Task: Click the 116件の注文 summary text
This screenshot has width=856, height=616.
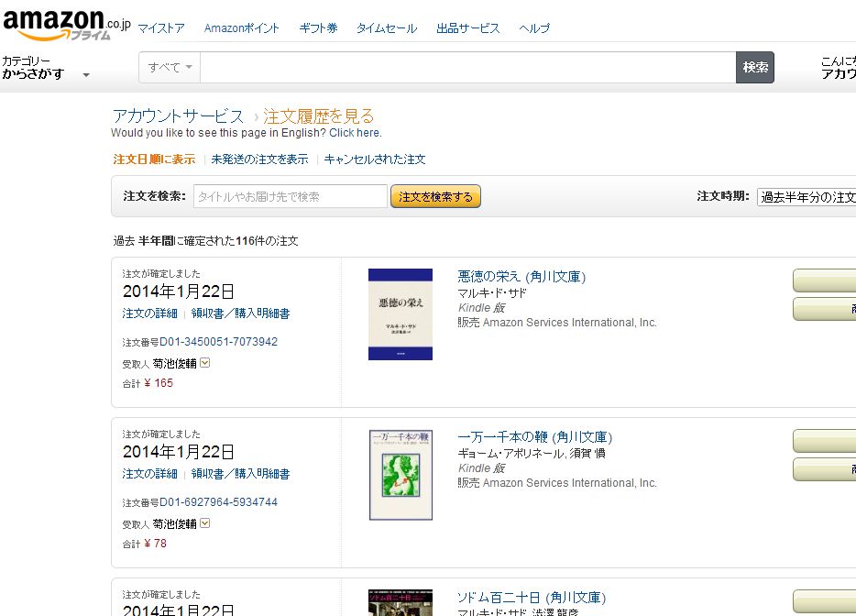Action: click(267, 241)
